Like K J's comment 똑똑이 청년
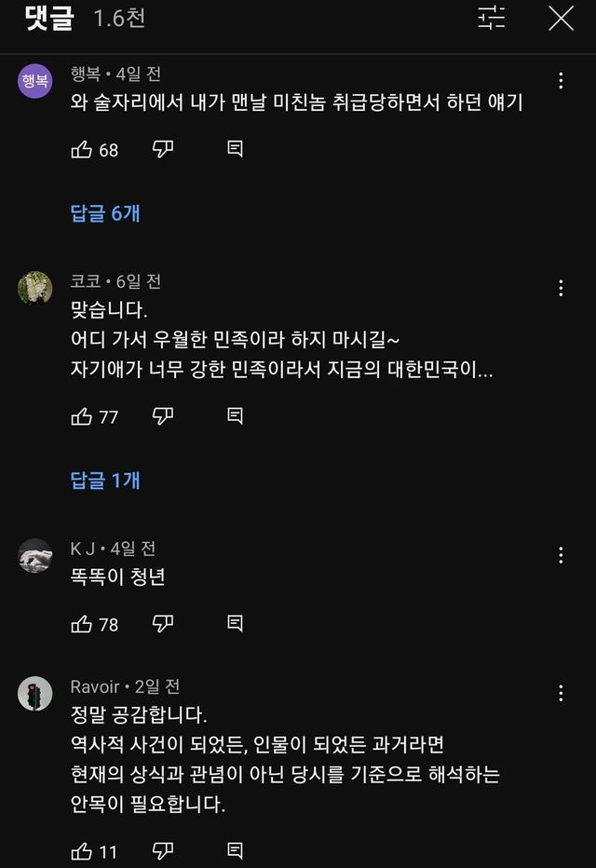 82,624
